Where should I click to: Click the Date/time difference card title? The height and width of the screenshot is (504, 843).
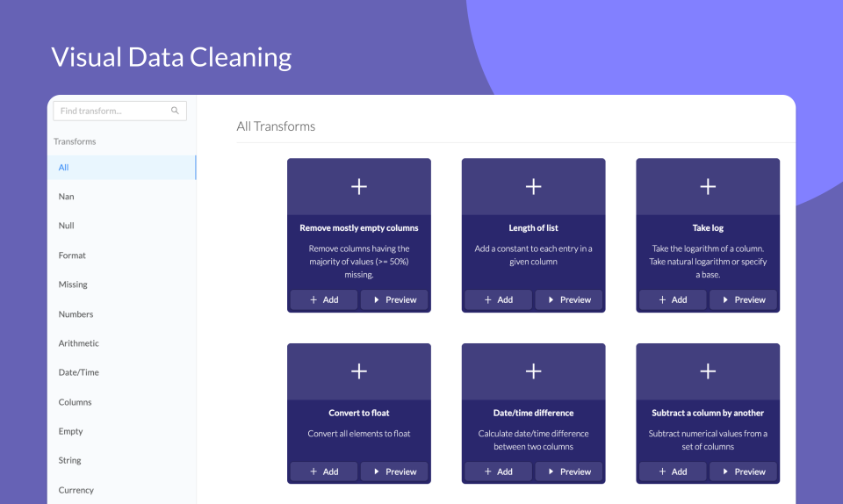point(533,413)
